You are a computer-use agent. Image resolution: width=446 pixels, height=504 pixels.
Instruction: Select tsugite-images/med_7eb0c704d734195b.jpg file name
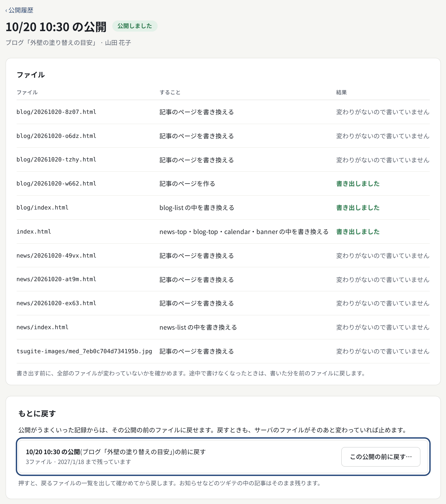click(84, 351)
